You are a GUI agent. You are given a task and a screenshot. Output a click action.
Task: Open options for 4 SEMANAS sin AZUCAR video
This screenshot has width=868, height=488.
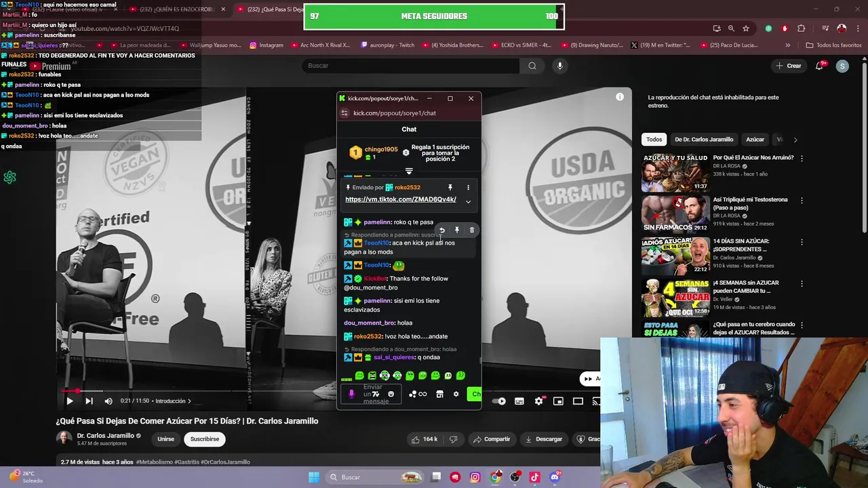pos(802,283)
